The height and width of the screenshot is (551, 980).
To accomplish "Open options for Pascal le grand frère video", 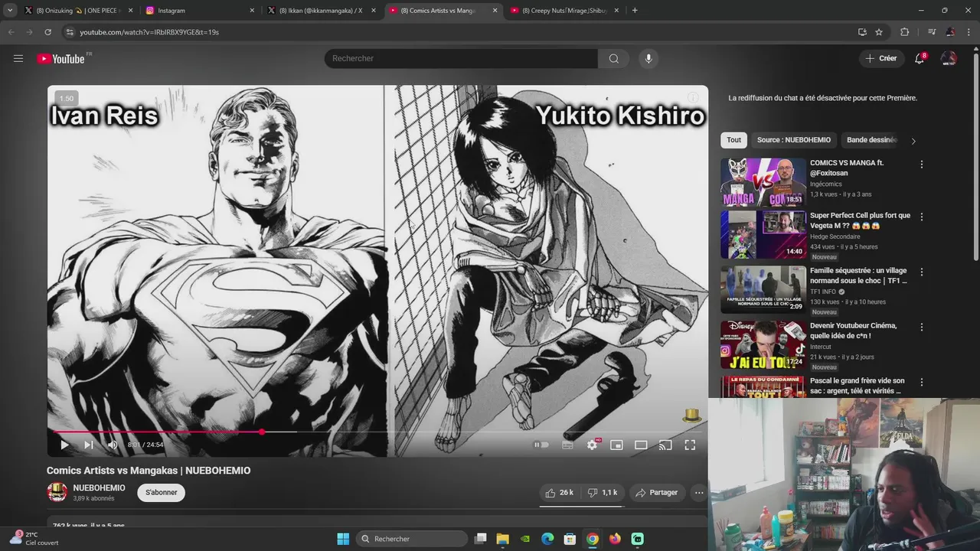I will click(x=922, y=382).
